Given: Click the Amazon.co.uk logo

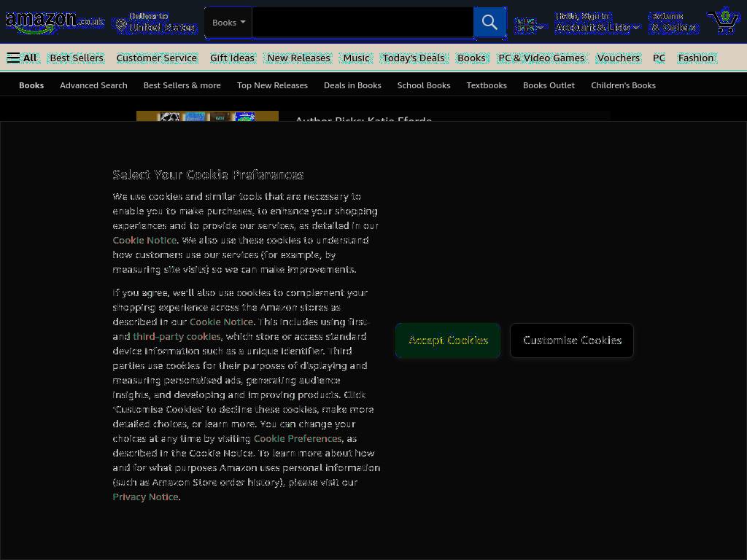Looking at the screenshot, I should pos(54,22).
